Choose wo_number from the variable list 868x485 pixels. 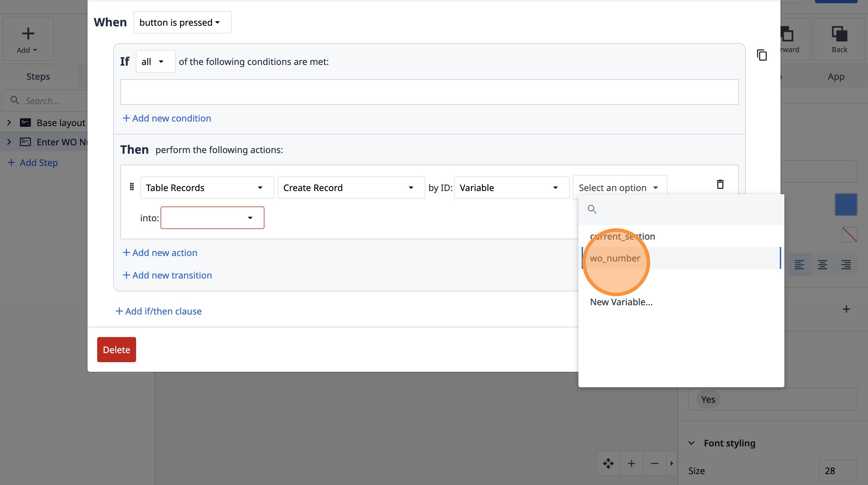coord(615,258)
